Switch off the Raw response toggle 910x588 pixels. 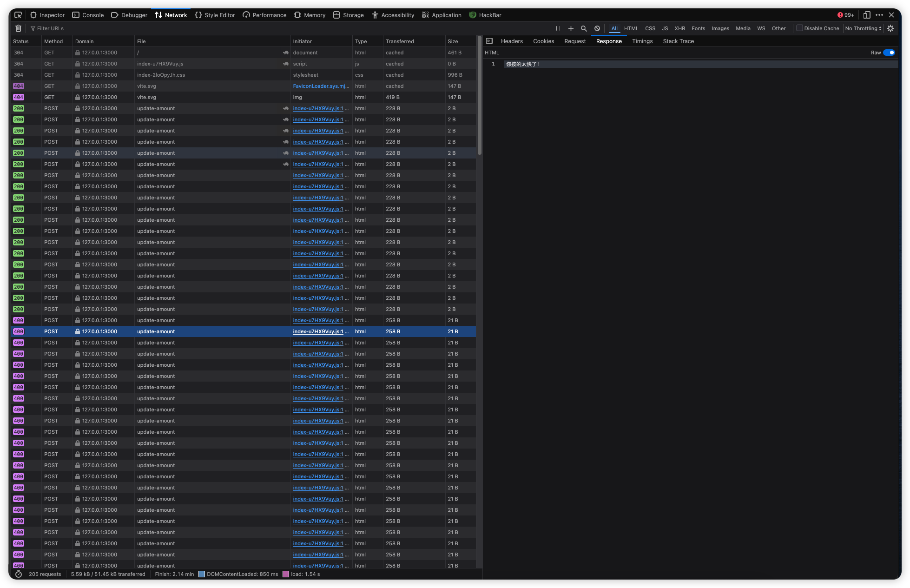889,53
